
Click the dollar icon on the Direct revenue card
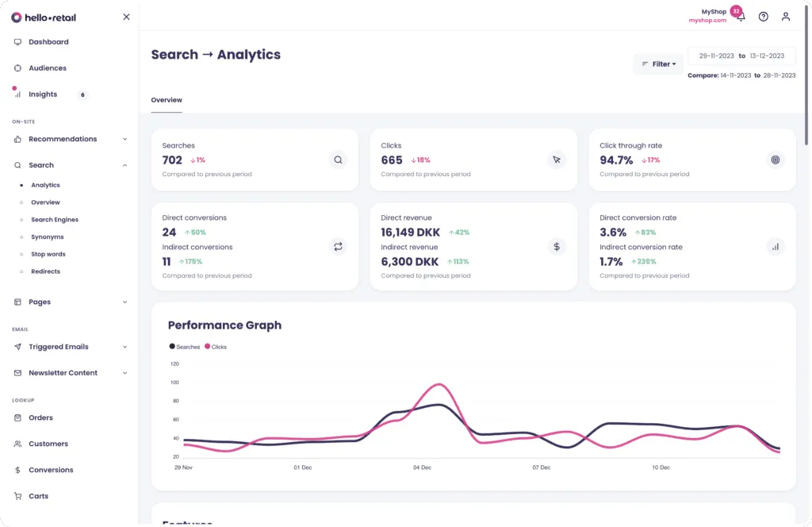557,247
